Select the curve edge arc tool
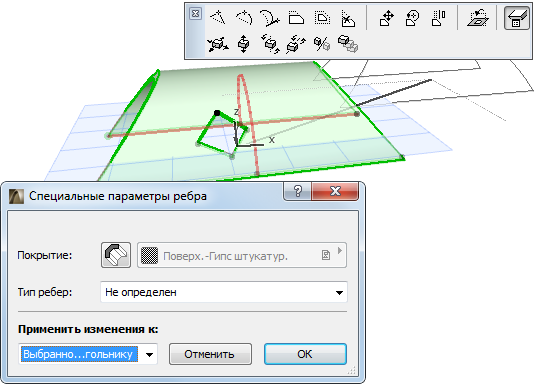Image resolution: width=534 pixels, height=384 pixels. pyautogui.click(x=244, y=18)
